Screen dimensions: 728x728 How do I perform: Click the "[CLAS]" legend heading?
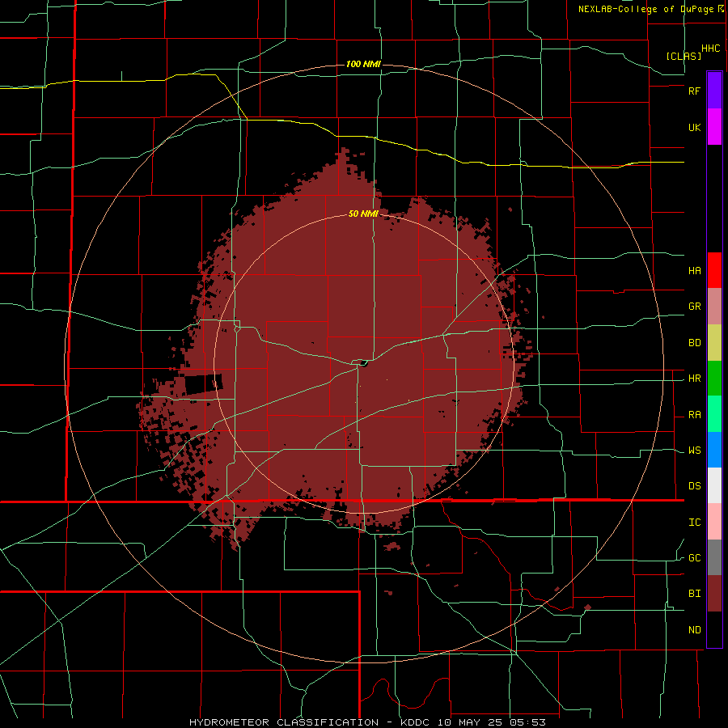pos(684,56)
